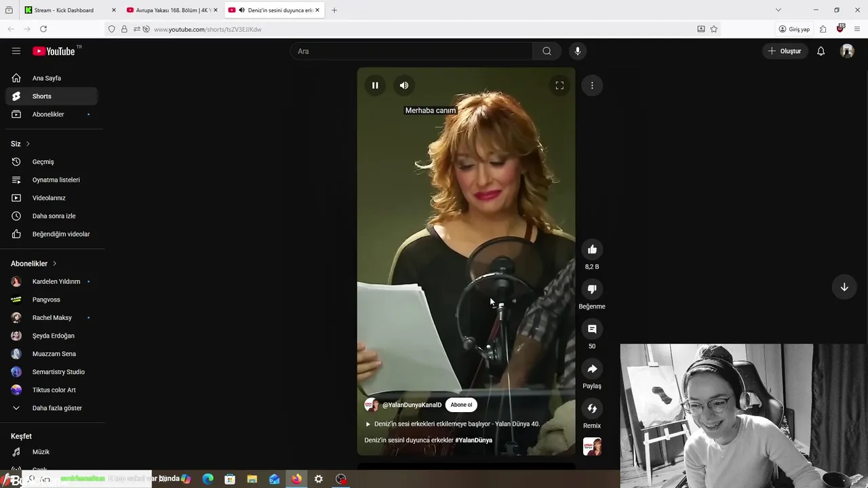Start voice search with microphone icon
The image size is (868, 488).
(578, 51)
